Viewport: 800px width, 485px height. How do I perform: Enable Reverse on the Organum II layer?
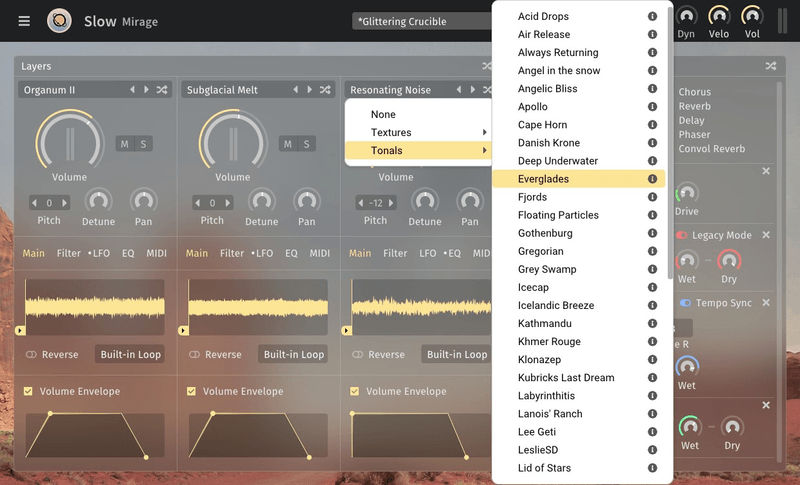[x=31, y=354]
